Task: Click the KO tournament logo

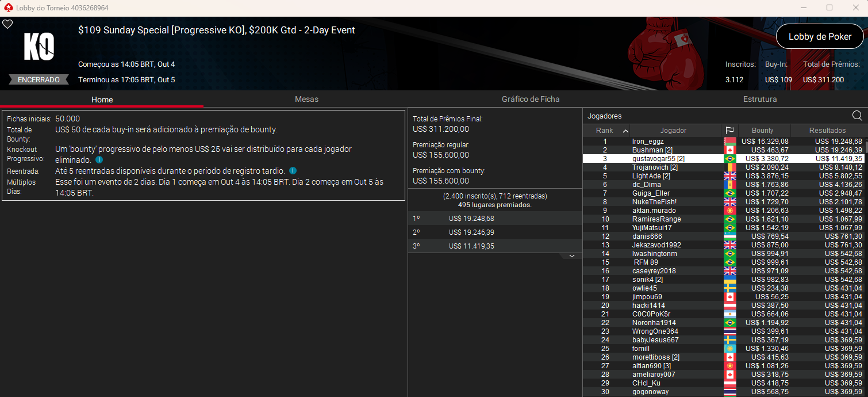Action: click(39, 47)
